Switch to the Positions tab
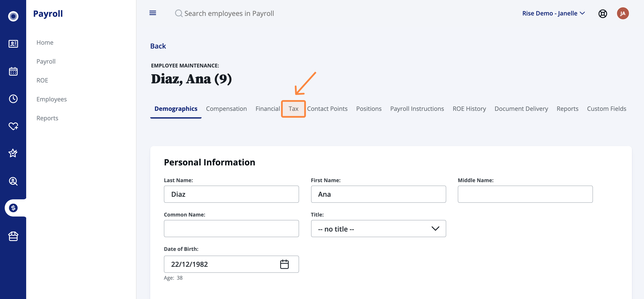Viewport: 644px width, 299px height. [369, 109]
